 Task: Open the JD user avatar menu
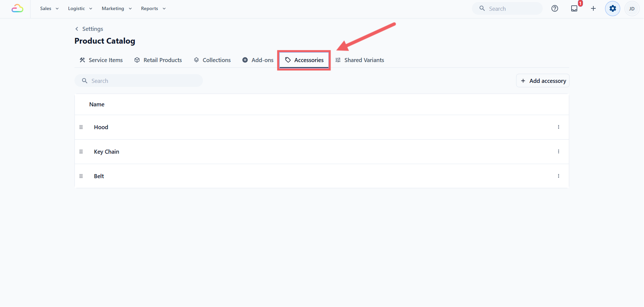click(x=632, y=9)
